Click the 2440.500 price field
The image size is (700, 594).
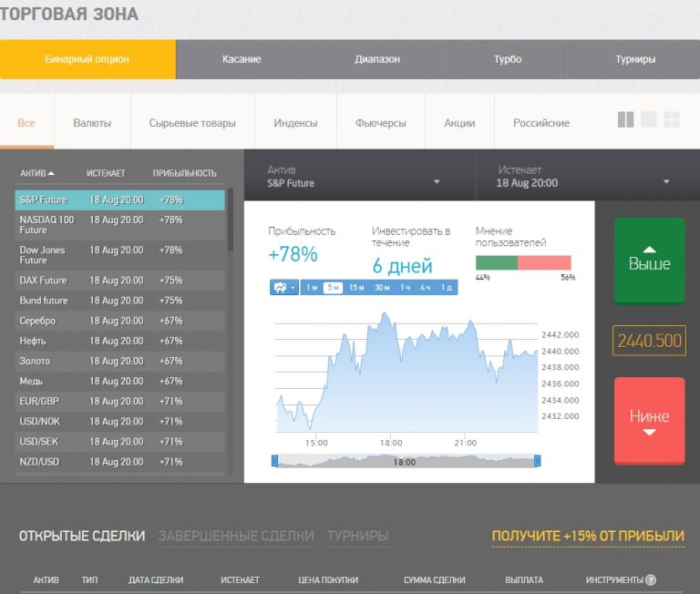click(x=649, y=341)
